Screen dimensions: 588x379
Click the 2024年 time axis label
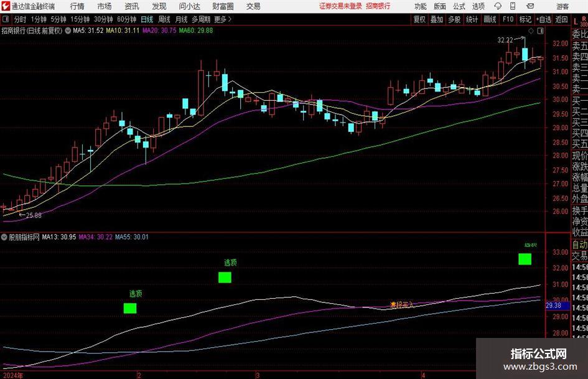point(13,376)
